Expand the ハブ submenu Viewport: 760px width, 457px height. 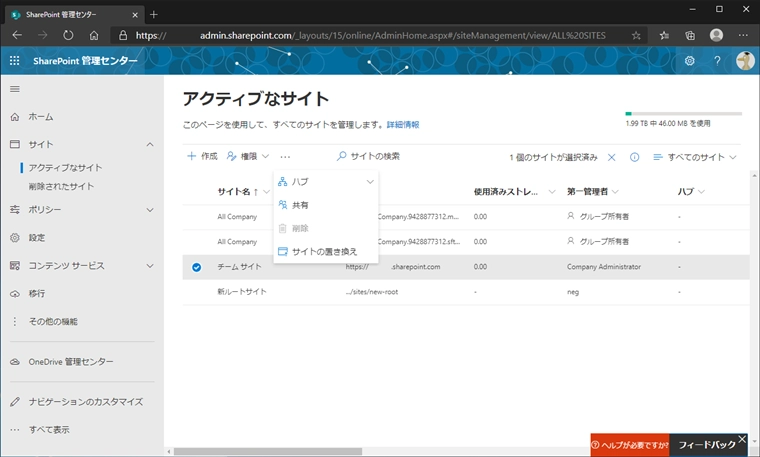coord(326,182)
